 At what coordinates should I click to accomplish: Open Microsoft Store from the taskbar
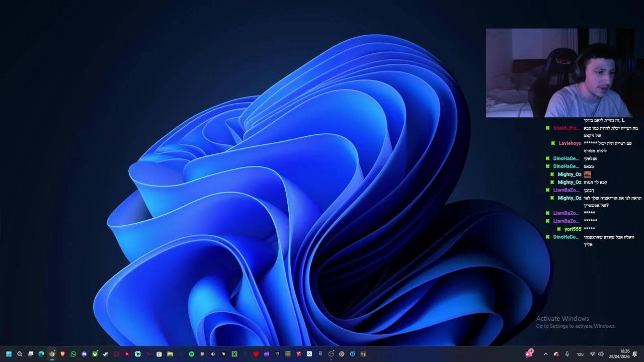[159, 354]
